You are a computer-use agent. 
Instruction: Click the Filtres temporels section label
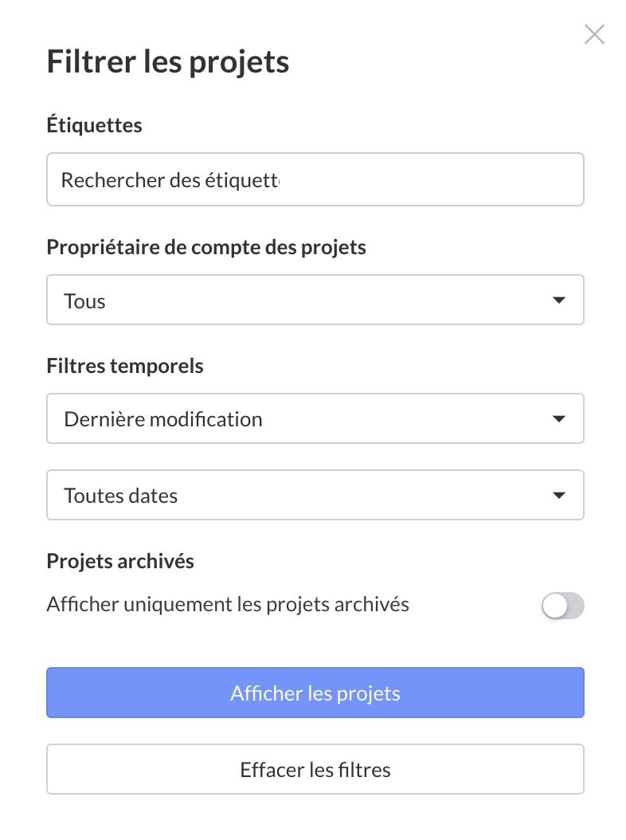coord(125,366)
